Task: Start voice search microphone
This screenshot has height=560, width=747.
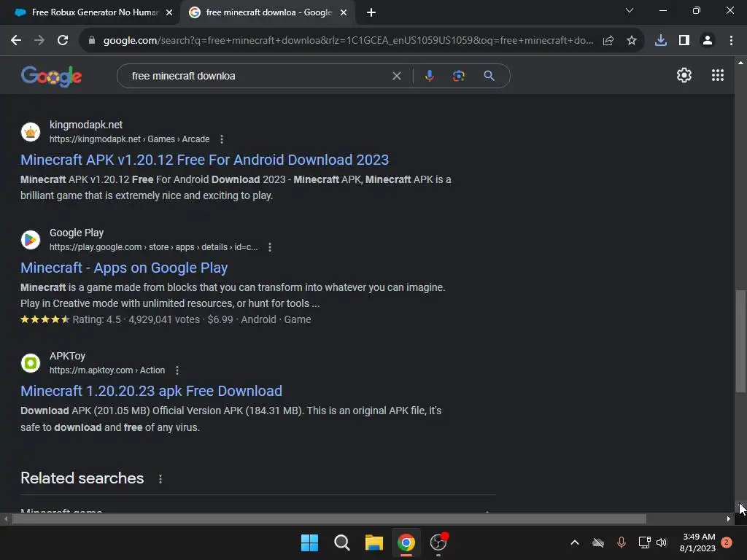Action: pos(429,76)
